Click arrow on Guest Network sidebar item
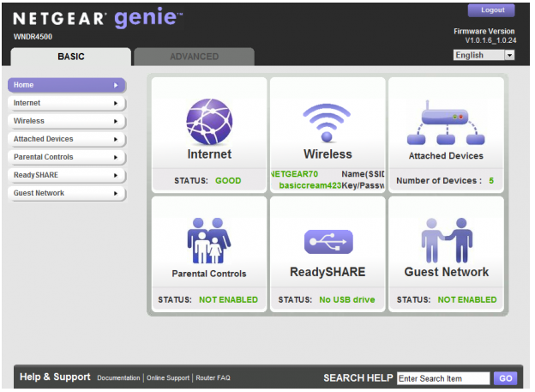535x392 pixels. 116,194
